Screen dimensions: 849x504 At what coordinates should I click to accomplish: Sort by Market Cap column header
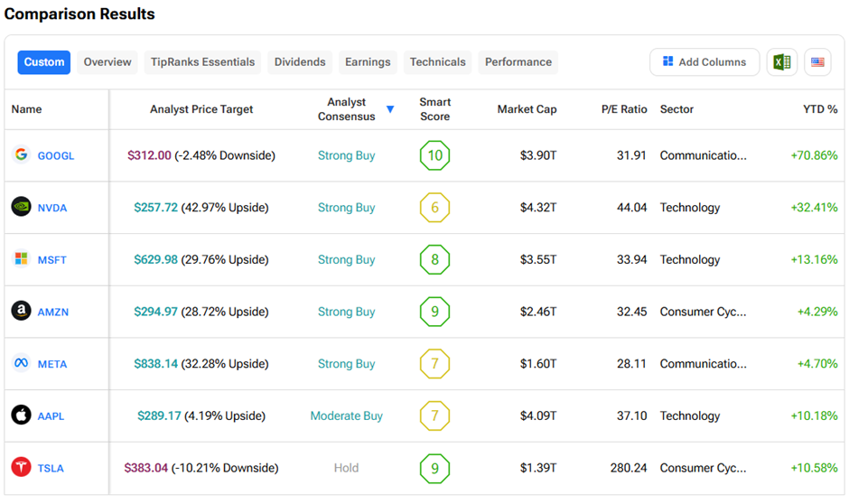pos(527,109)
